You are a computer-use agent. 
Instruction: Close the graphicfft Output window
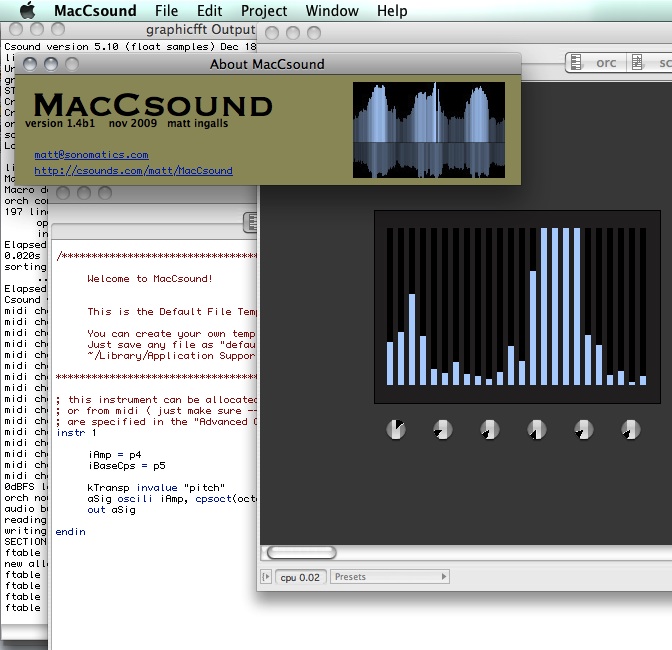(16, 29)
